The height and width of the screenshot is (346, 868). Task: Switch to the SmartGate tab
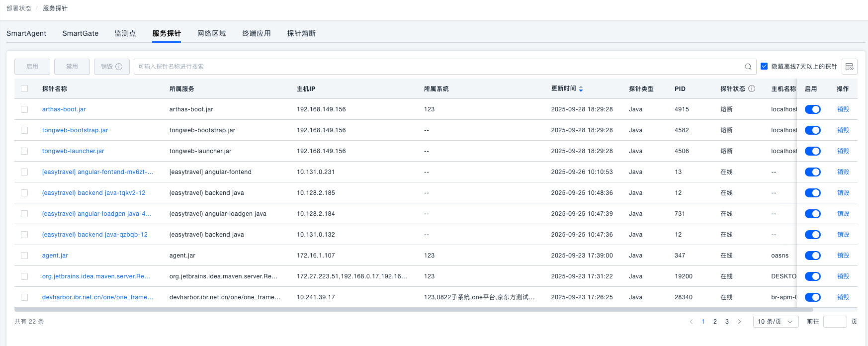click(80, 33)
